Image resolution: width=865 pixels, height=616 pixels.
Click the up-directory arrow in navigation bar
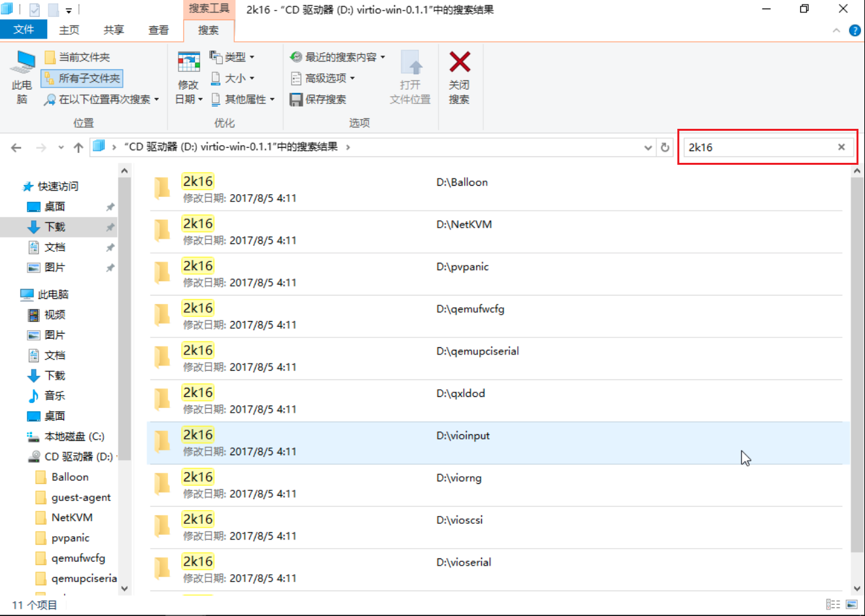(x=78, y=147)
